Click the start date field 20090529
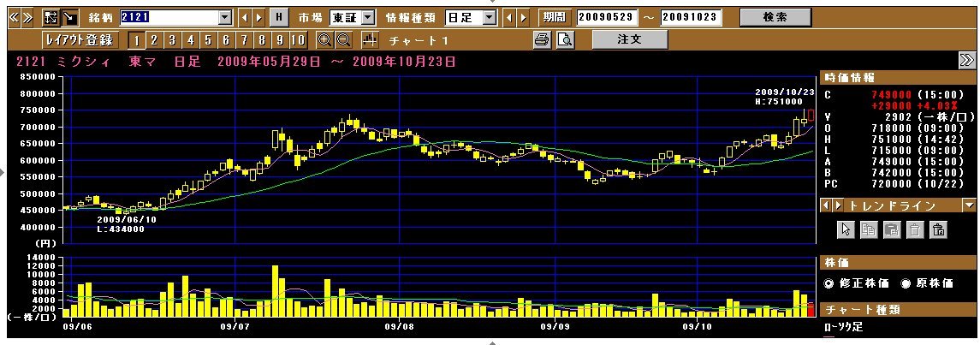 click(606, 17)
